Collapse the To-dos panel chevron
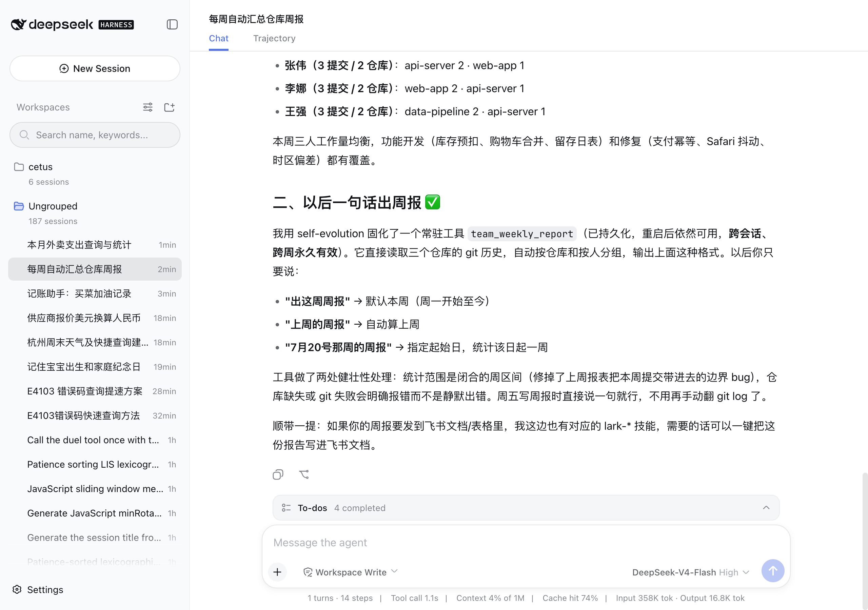 tap(766, 508)
